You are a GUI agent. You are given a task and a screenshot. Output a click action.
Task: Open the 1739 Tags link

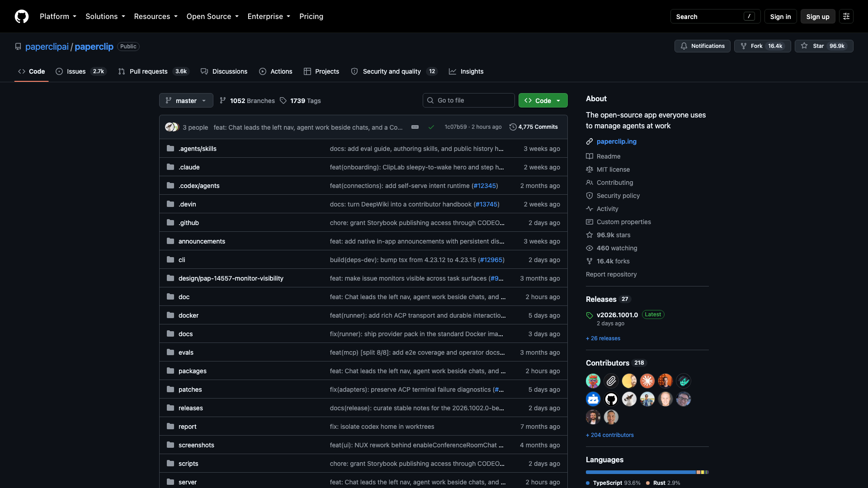pyautogui.click(x=301, y=100)
